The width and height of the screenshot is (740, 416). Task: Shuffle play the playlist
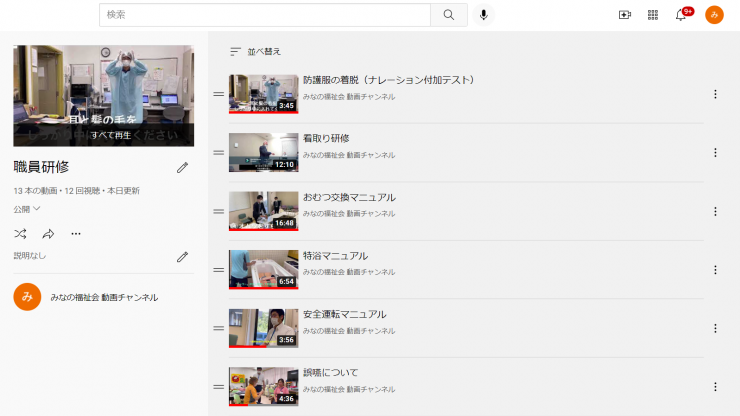pyautogui.click(x=20, y=234)
